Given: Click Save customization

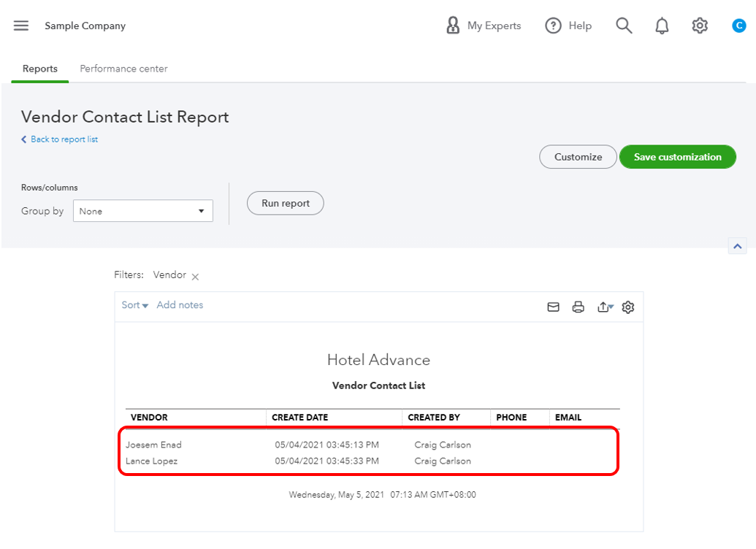Looking at the screenshot, I should pos(676,156).
